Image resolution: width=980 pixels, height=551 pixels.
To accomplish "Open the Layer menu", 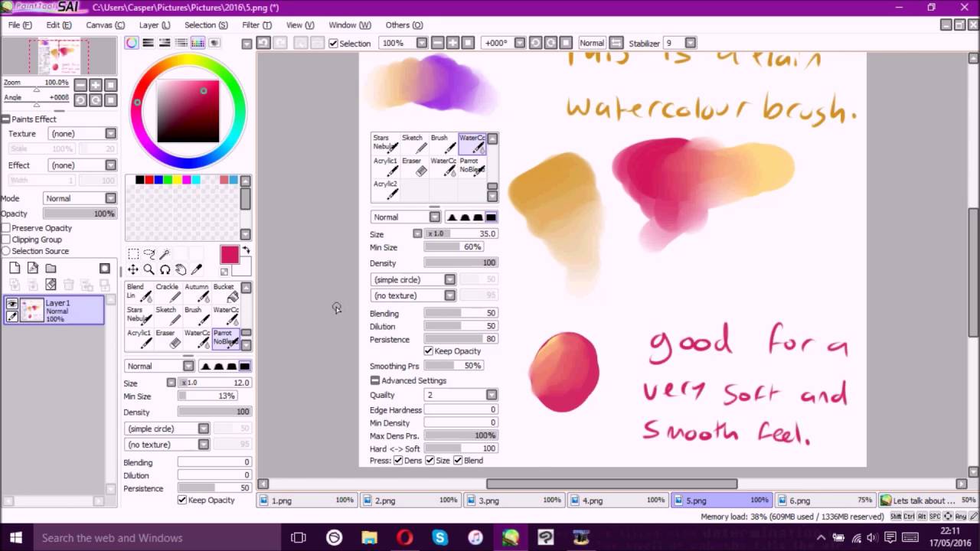I will [154, 24].
